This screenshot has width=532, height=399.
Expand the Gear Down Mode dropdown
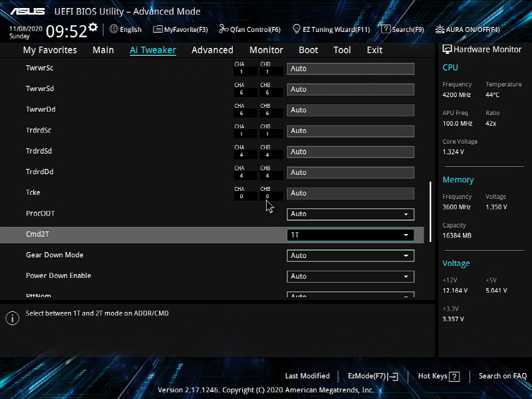[350, 255]
